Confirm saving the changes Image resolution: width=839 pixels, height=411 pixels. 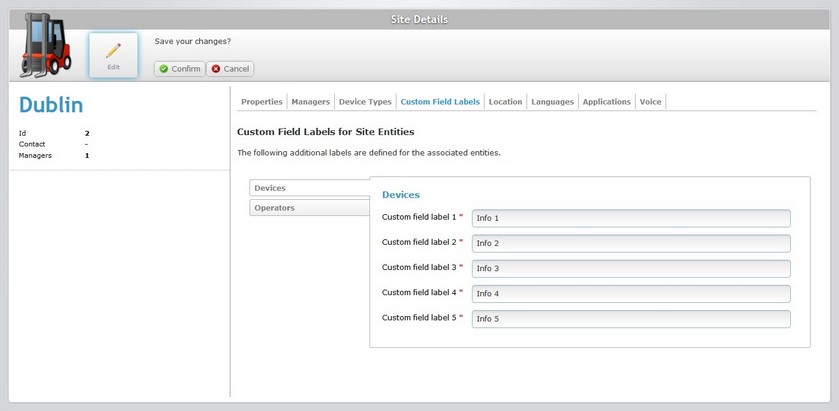180,69
